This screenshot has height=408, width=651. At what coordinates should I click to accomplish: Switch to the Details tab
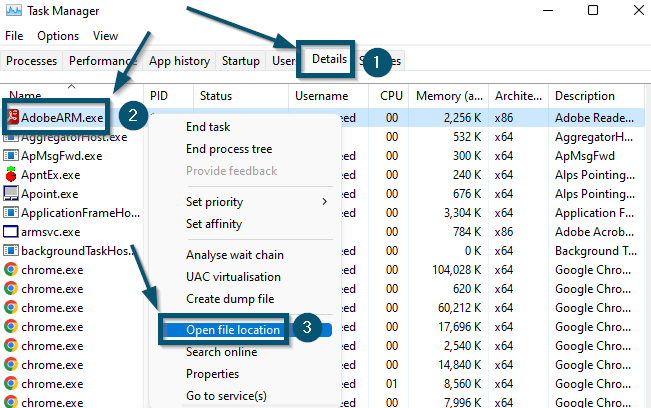[x=329, y=59]
